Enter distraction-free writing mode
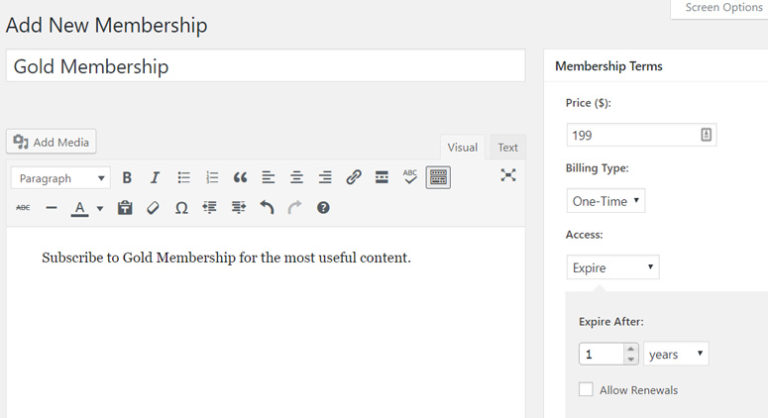Screen dimensions: 768x418 point(508,176)
